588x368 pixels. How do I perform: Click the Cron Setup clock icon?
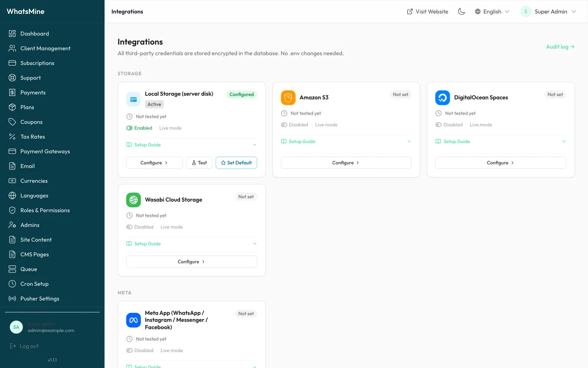(12, 284)
